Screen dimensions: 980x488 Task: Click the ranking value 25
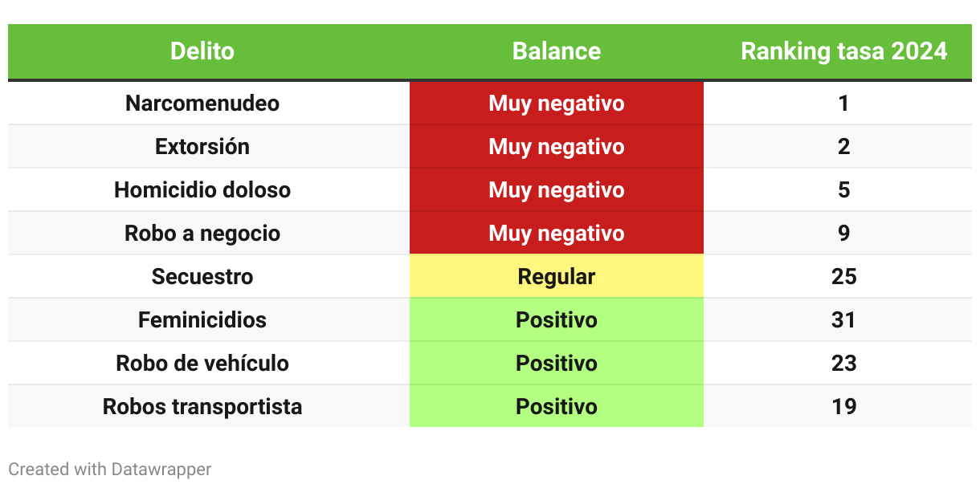pos(843,277)
